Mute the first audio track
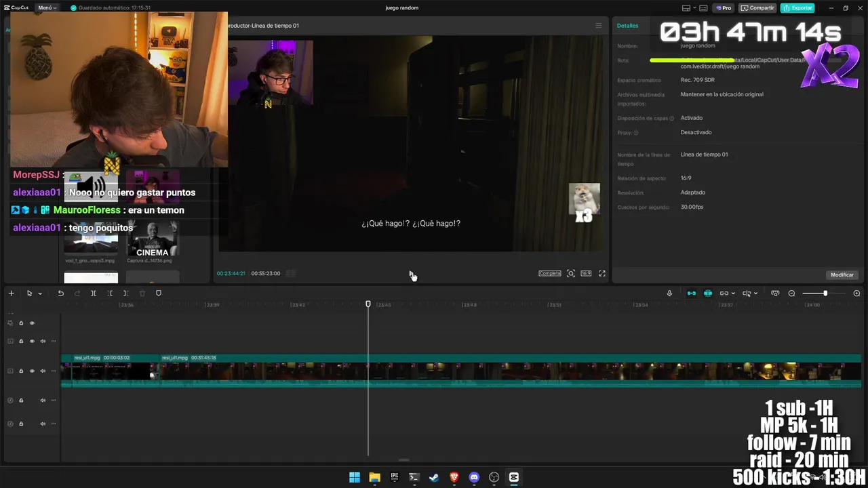 coord(43,401)
